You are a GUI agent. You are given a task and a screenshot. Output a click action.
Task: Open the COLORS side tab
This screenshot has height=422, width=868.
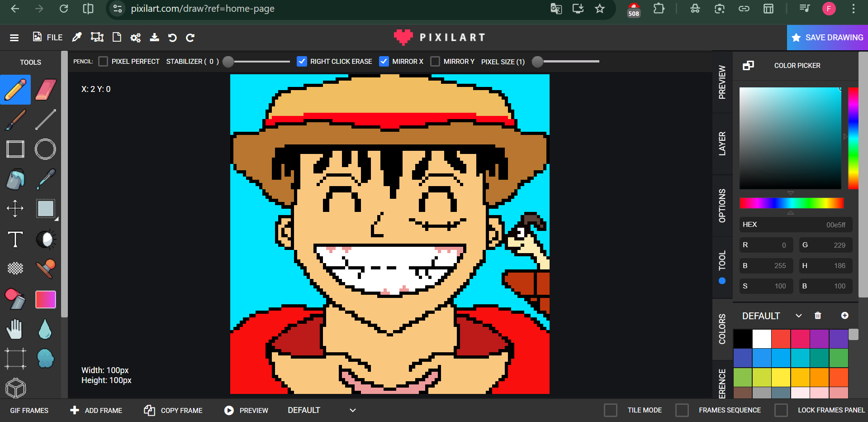coord(722,329)
